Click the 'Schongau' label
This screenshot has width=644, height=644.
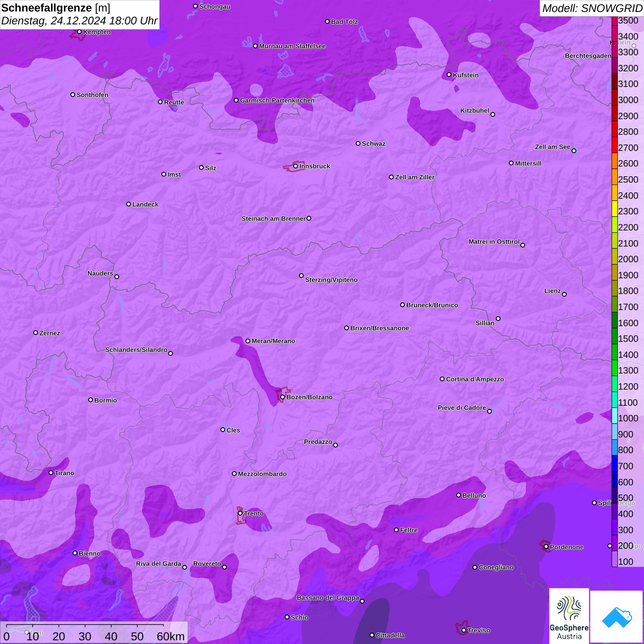(215, 6)
